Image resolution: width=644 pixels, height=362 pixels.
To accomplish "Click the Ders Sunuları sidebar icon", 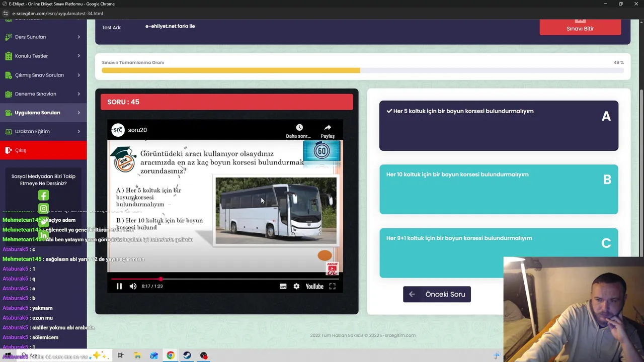I will pyautogui.click(x=8, y=37).
